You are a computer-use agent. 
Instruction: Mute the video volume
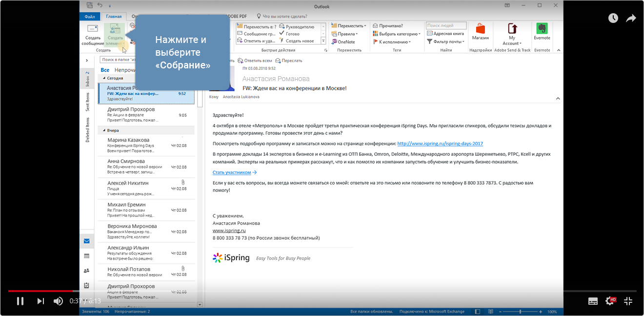[58, 301]
